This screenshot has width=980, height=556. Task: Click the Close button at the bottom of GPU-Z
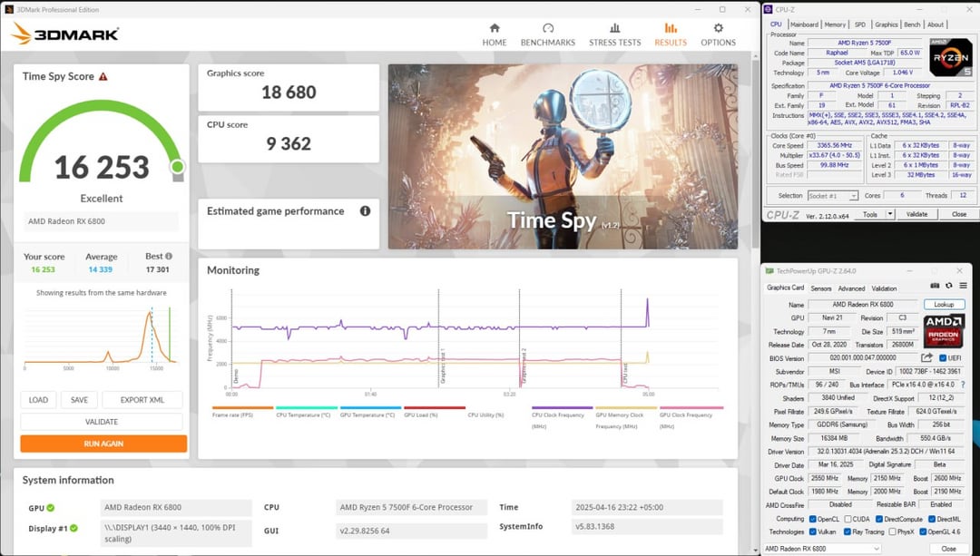pyautogui.click(x=949, y=549)
